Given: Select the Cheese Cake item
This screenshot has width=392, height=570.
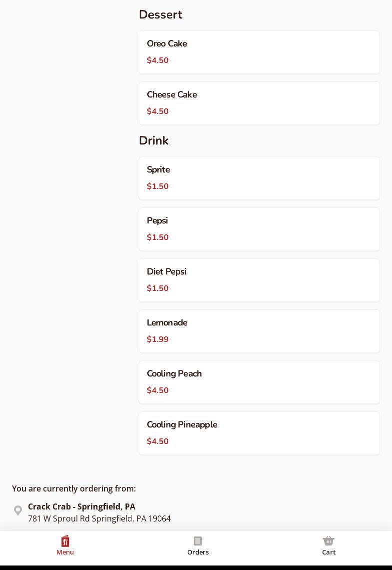Looking at the screenshot, I should point(259,103).
